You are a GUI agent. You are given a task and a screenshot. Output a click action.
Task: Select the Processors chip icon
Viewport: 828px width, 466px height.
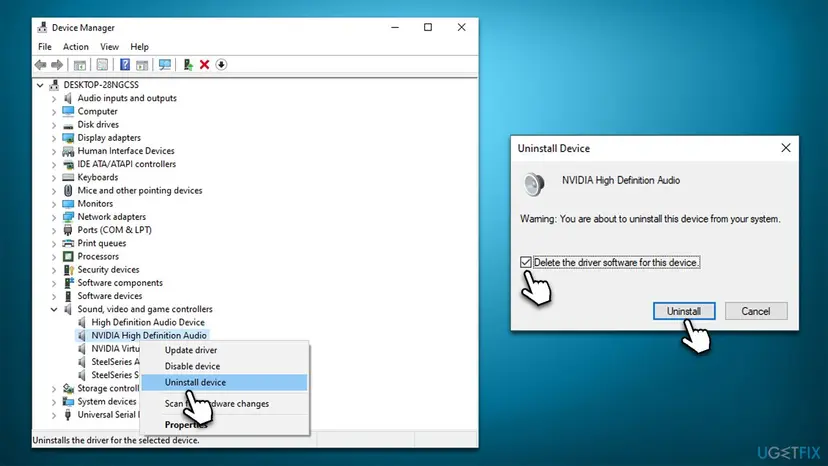pyautogui.click(x=68, y=257)
